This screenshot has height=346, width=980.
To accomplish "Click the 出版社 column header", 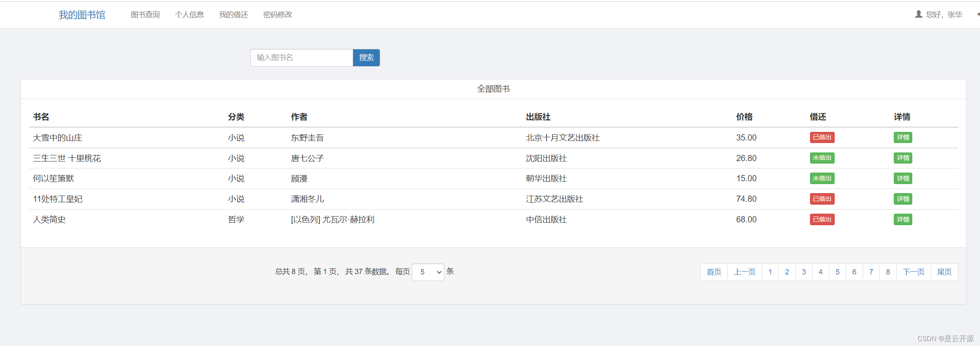I will pyautogui.click(x=538, y=117).
